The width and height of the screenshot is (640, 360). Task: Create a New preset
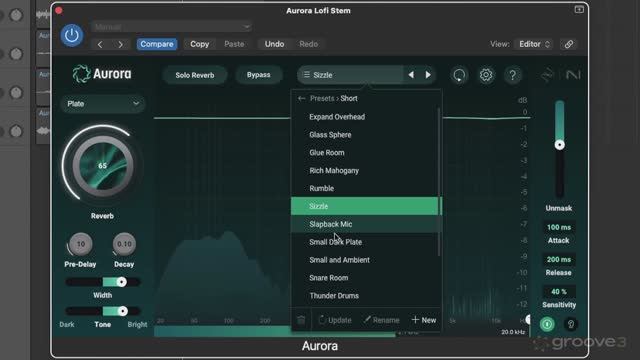424,320
